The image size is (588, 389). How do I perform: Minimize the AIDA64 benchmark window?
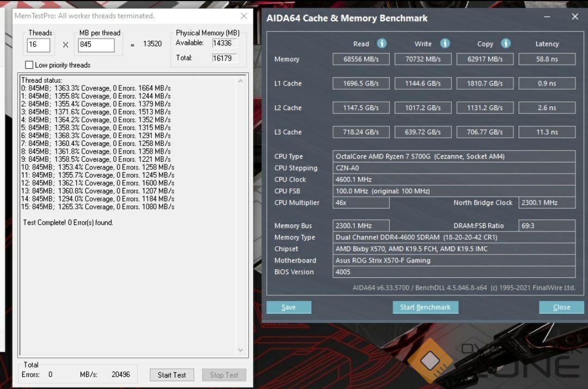[547, 17]
